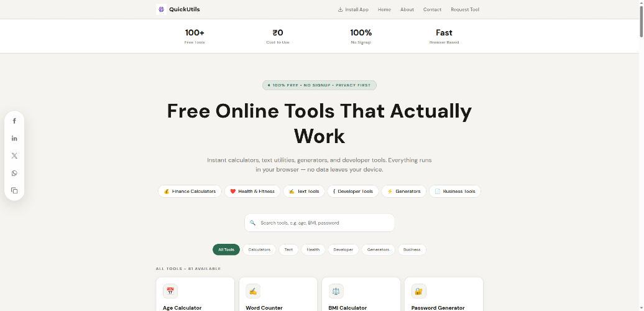This screenshot has width=644, height=311.
Task: Go to Home page
Action: click(384, 9)
